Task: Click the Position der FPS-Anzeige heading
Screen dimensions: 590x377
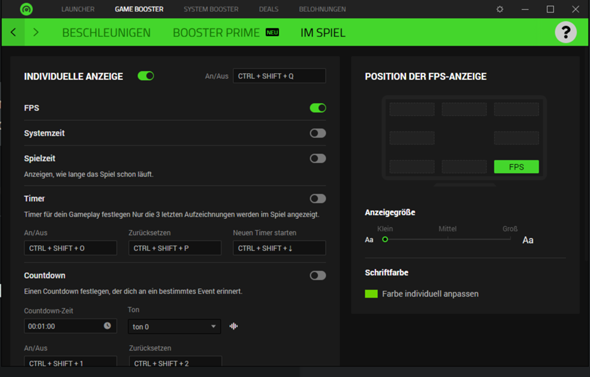Action: click(426, 77)
